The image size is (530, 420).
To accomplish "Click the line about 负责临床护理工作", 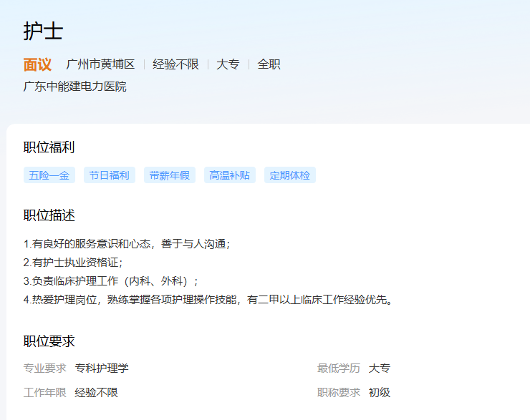I will click(x=111, y=281).
